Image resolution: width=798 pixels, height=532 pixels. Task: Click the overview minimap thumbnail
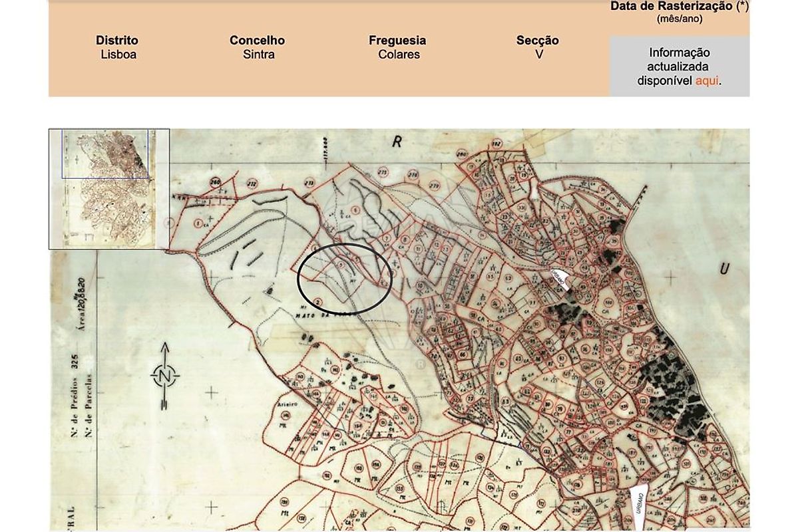click(x=109, y=189)
